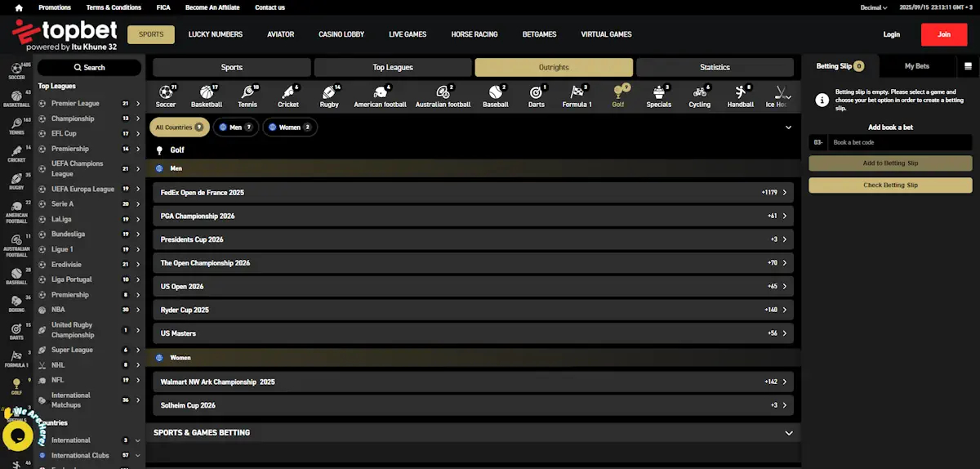Open Casino Lobby in main navigation
This screenshot has width=980, height=469.
pyautogui.click(x=341, y=34)
